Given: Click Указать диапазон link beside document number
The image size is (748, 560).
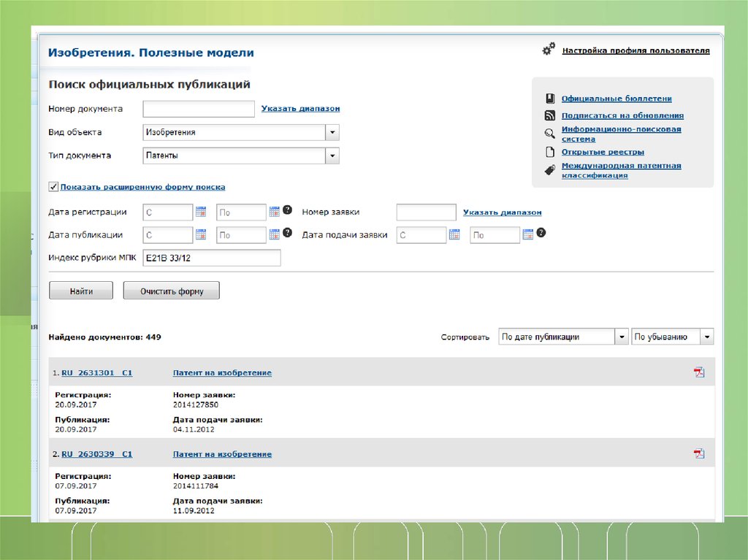Looking at the screenshot, I should click(x=300, y=109).
